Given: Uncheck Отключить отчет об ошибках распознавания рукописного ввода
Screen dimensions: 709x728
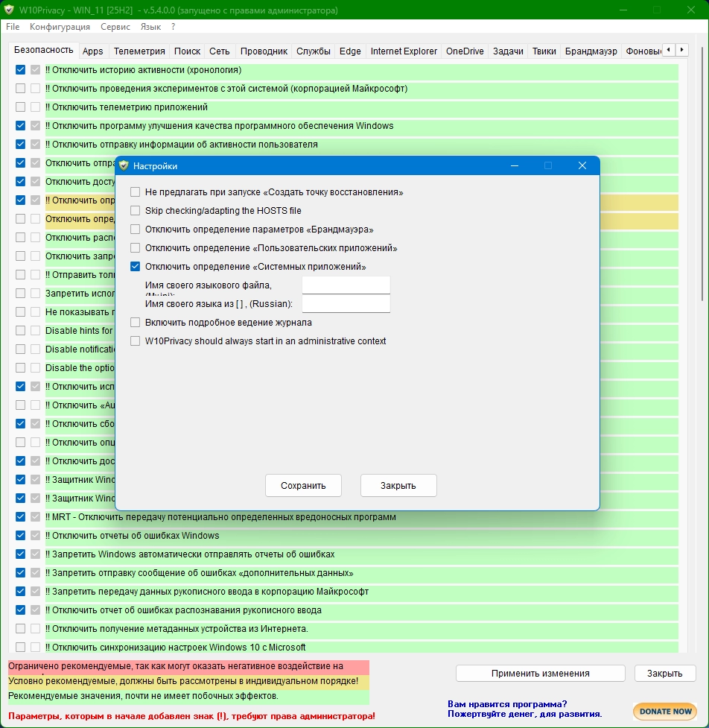Looking at the screenshot, I should point(20,610).
